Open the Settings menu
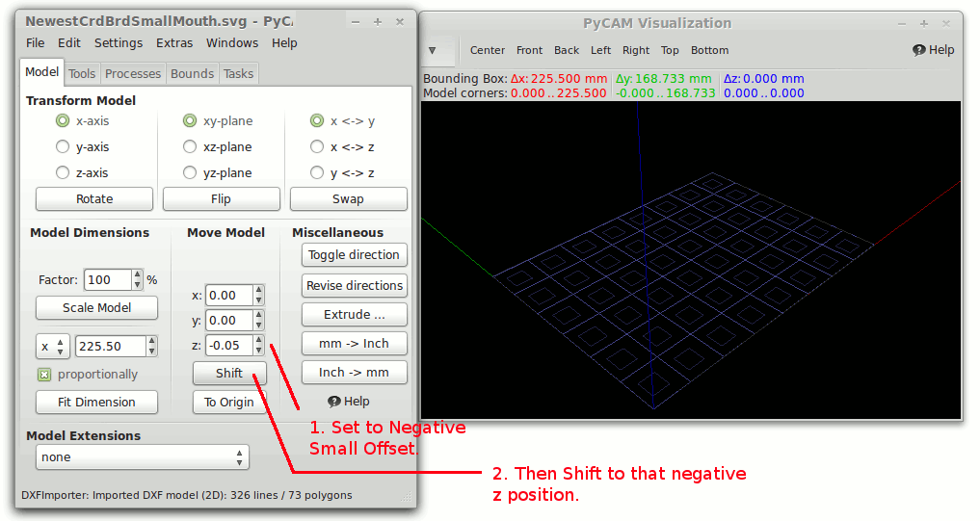This screenshot has height=521, width=980. tap(119, 43)
